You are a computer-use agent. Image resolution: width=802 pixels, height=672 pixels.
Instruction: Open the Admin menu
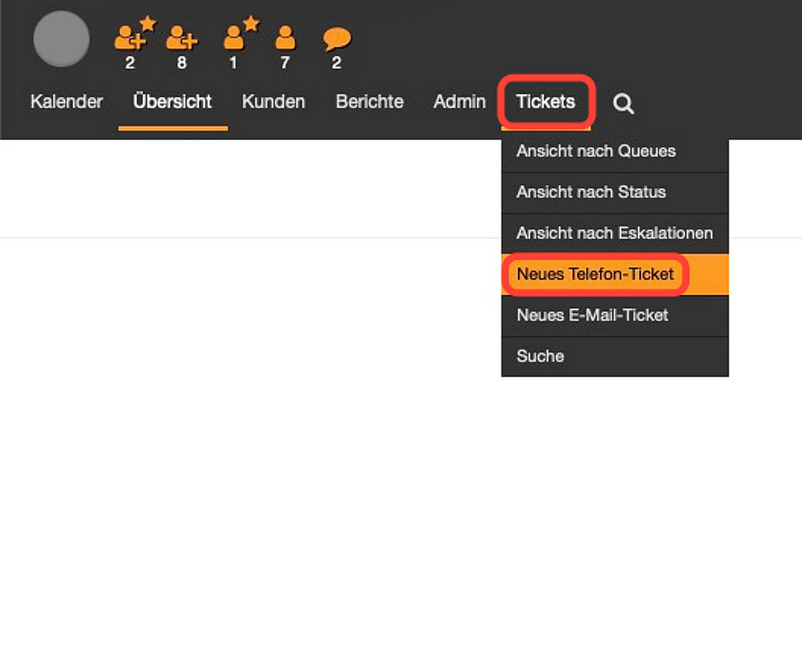coord(459,102)
